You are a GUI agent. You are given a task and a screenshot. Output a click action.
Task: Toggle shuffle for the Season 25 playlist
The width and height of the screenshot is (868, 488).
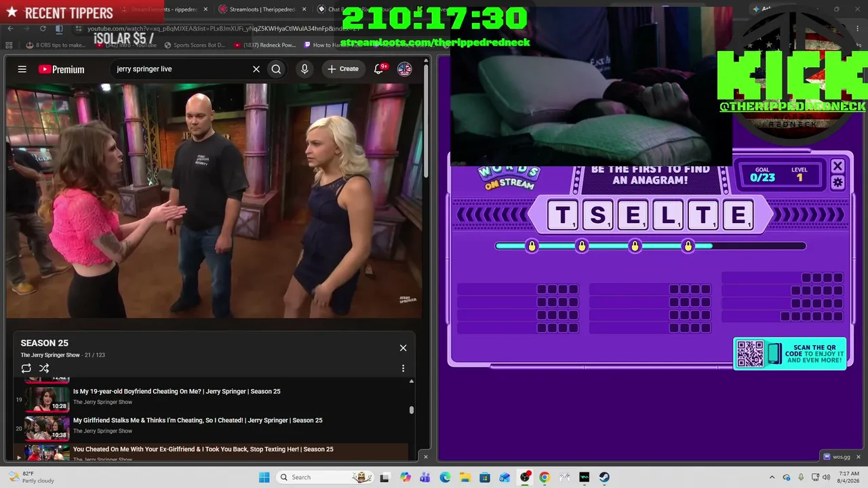tap(44, 368)
